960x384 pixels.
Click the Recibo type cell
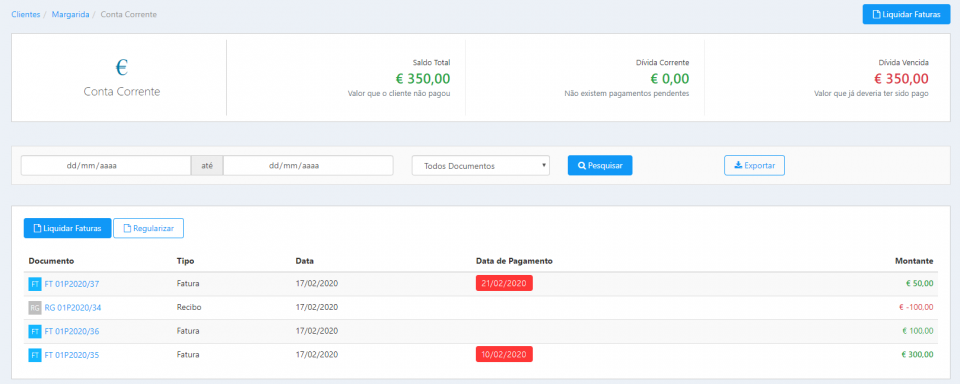(x=189, y=307)
